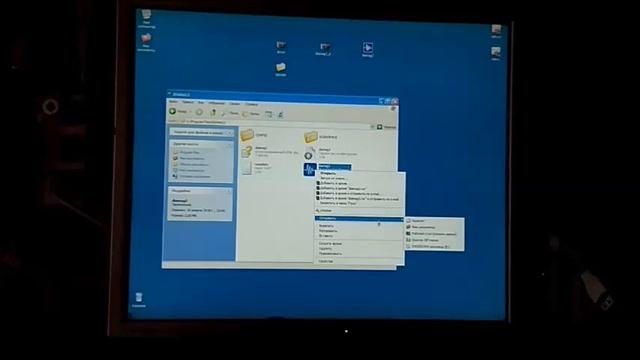Choose the third WinRAR compress and email entry
This screenshot has width=640, height=360.
pos(348,194)
